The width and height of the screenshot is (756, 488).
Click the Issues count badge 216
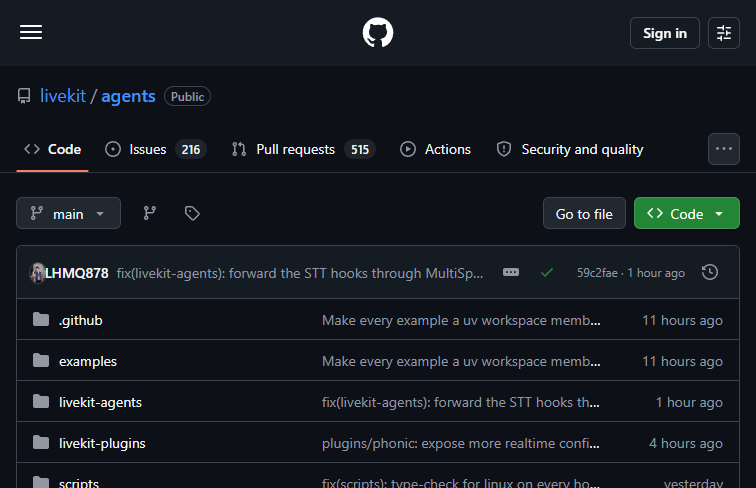[x=191, y=149]
